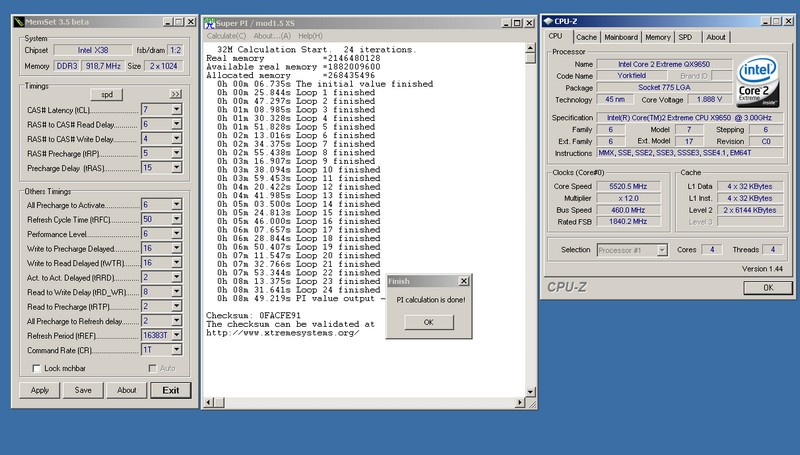Click Super PI horizontal scrollbar right arrow
The image size is (800, 455).
(519, 402)
